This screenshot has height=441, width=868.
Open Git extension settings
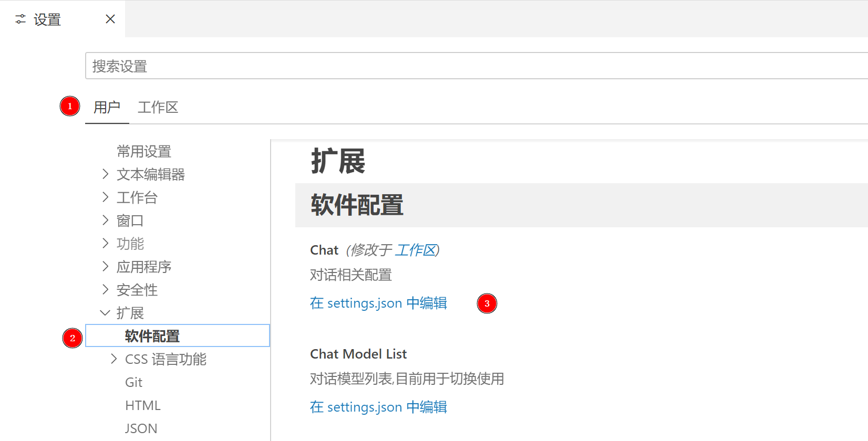click(x=133, y=382)
